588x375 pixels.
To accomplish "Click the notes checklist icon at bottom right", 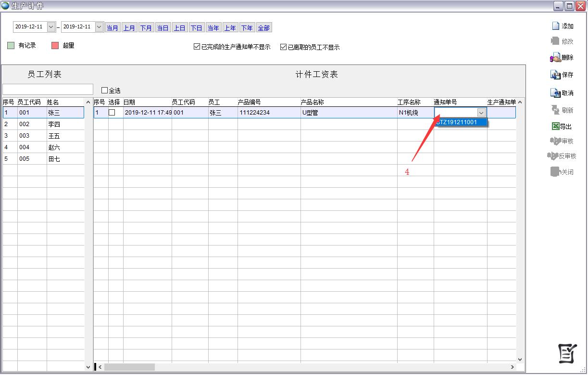I will tap(567, 354).
